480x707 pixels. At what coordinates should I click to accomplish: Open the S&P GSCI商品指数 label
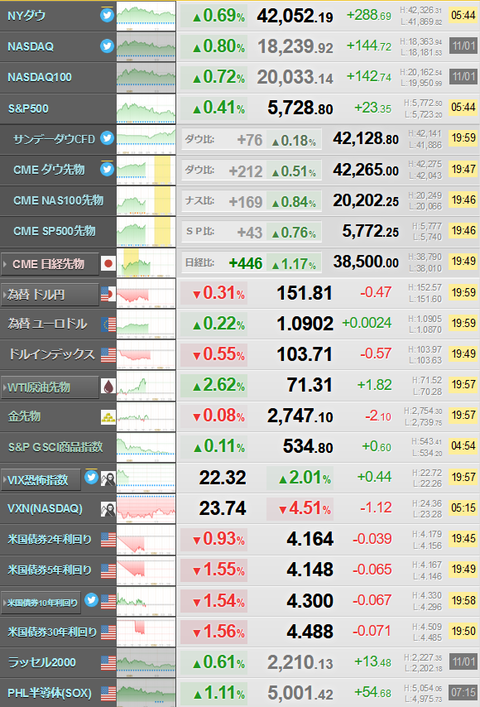click(x=55, y=447)
